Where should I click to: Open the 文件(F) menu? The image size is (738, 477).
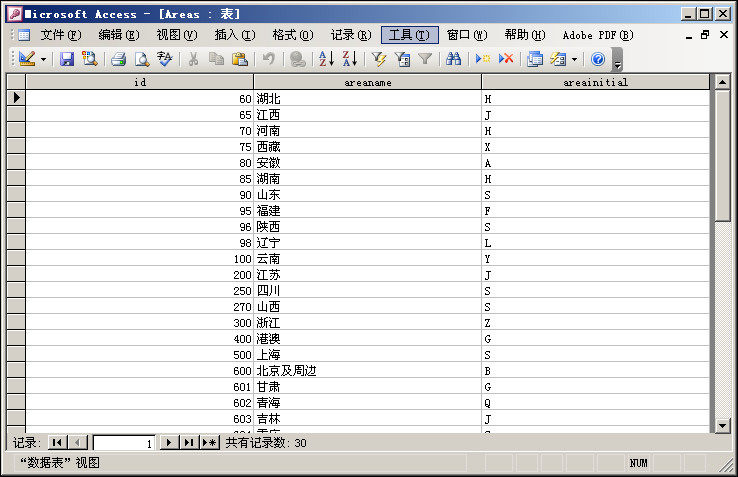(x=61, y=35)
